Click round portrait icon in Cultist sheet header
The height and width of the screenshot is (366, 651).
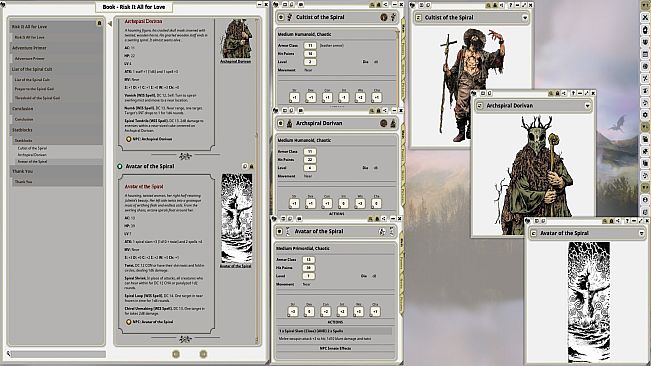384,17
